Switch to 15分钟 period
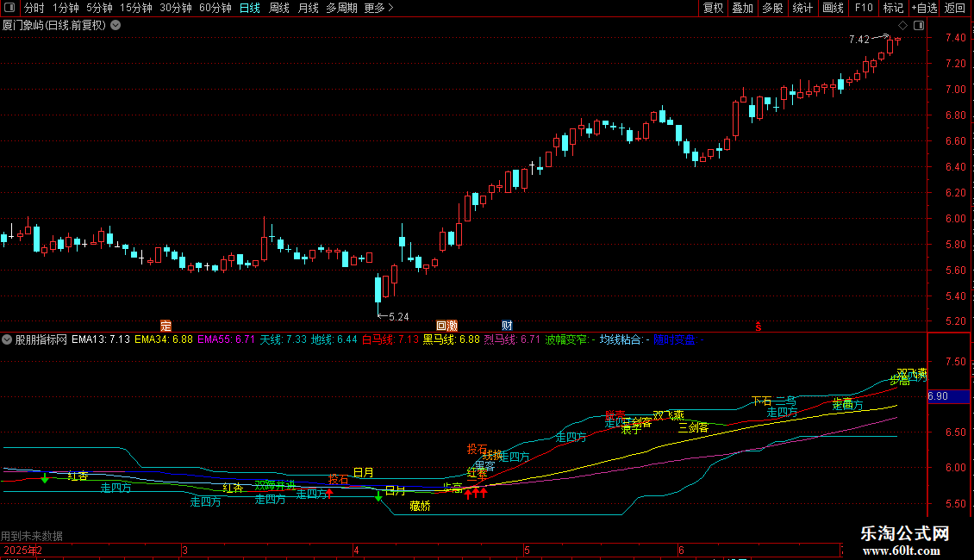The image size is (974, 560). pos(135,8)
